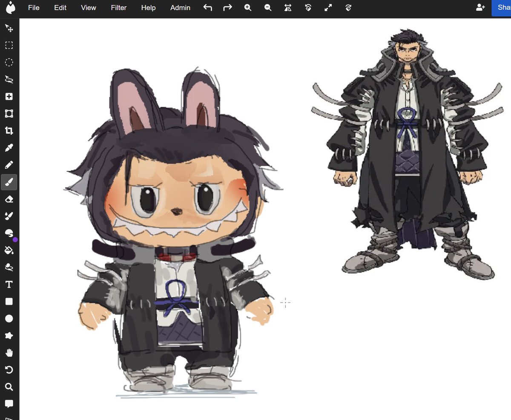
Task: Flip the view with the mirror icon
Action: (288, 8)
